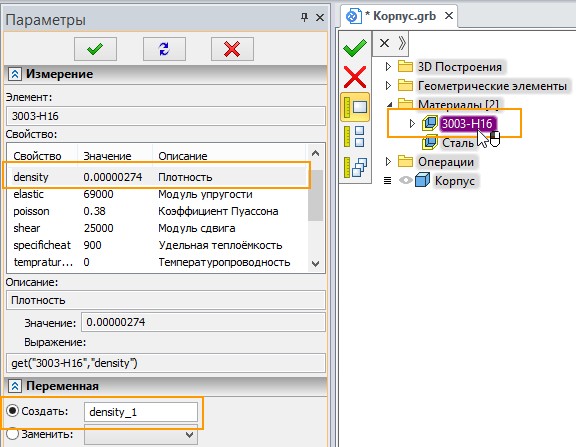Screen dimensions: 576x447
Task: Expand the 3D Построения folder
Action: (388, 66)
